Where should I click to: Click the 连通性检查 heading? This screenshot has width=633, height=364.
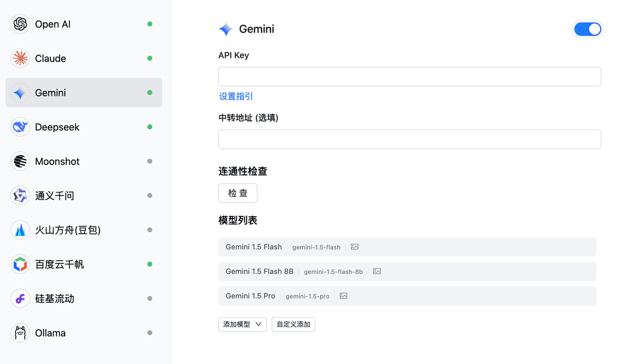click(243, 171)
